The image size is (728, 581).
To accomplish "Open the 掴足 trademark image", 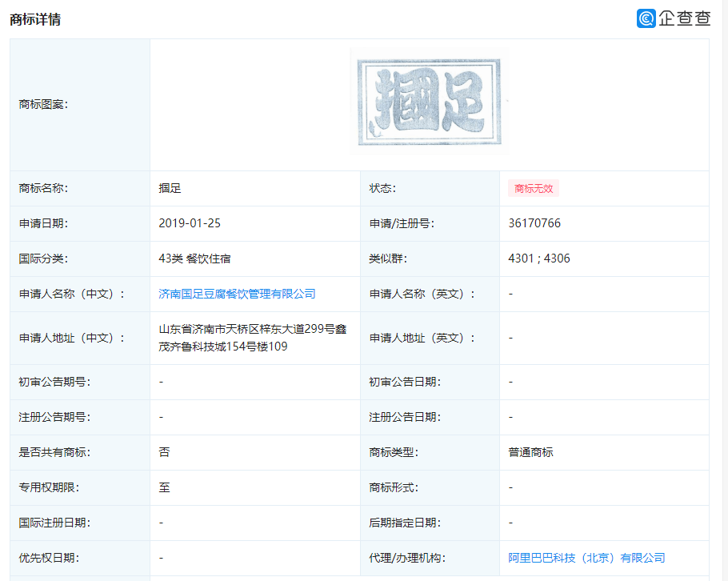I will (x=429, y=102).
